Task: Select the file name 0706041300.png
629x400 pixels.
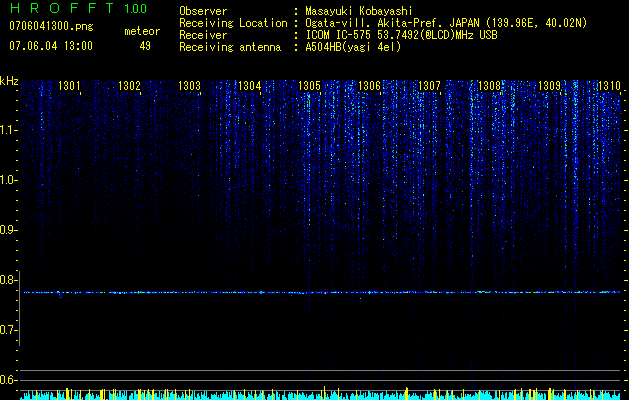Action: 51,26
